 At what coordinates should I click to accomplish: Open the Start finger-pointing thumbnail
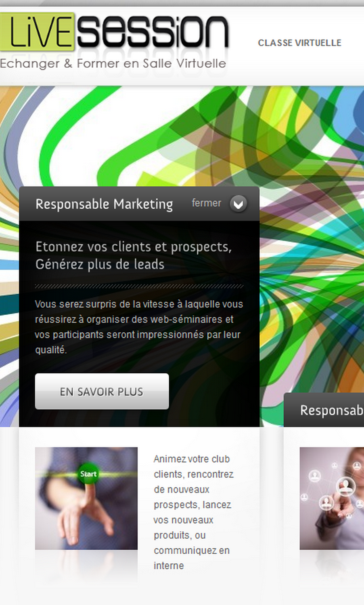point(86,498)
